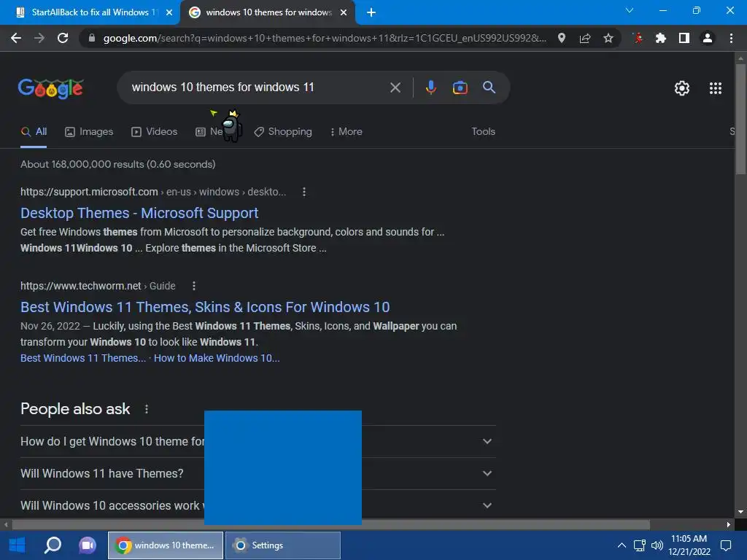The width and height of the screenshot is (747, 560).
Task: Open taskbar Search
Action: point(53,545)
